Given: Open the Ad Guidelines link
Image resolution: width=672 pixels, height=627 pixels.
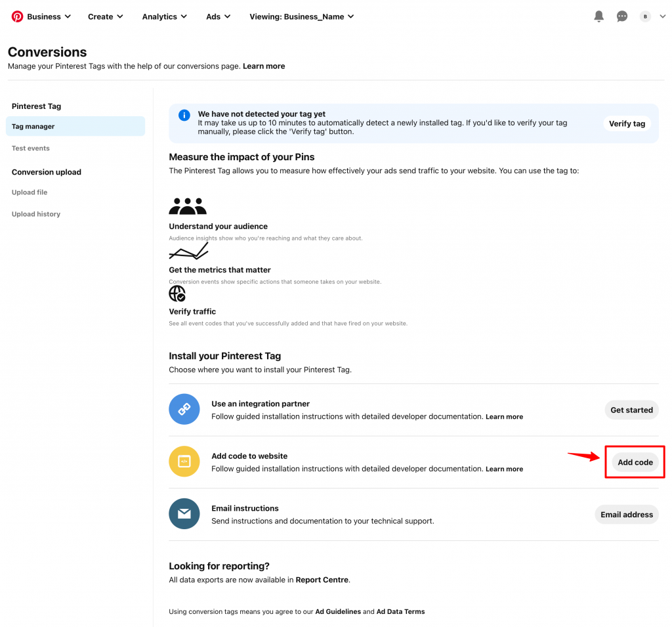Looking at the screenshot, I should 338,611.
